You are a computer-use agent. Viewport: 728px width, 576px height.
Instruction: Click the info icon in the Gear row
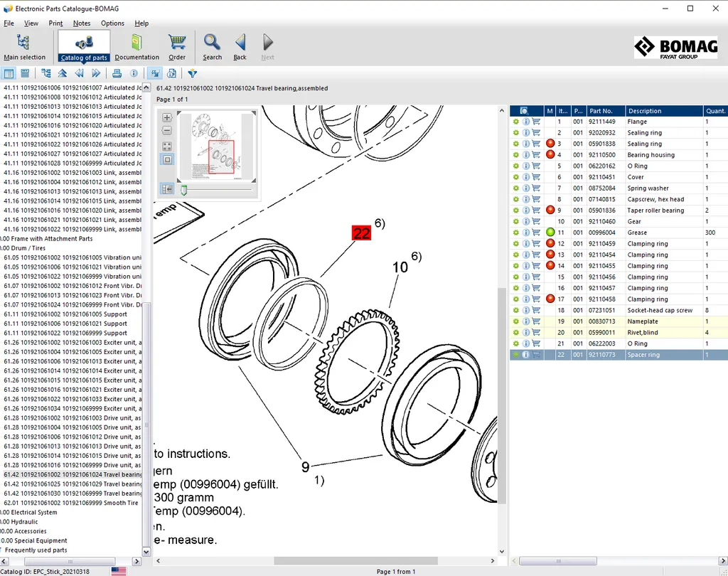coord(526,222)
